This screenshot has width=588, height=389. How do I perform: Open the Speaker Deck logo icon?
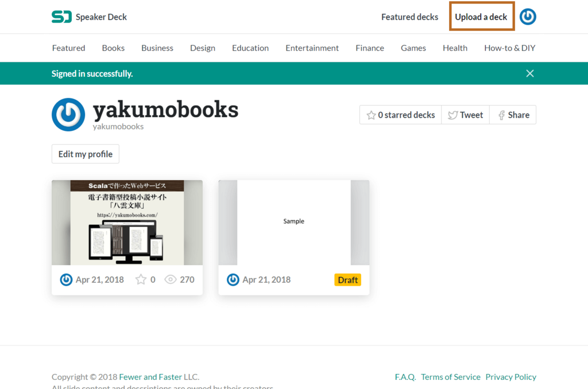pyautogui.click(x=61, y=17)
